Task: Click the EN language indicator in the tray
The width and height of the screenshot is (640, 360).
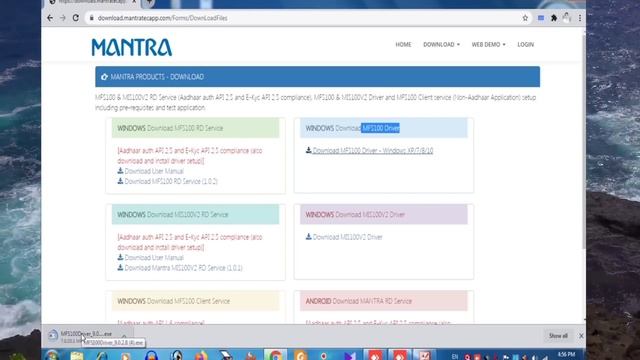Action: point(455,357)
